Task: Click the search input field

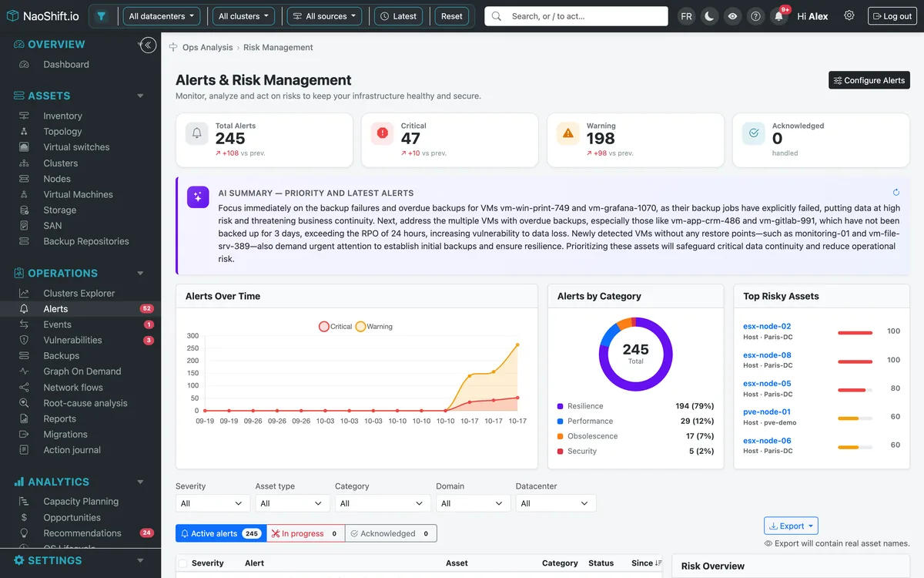Action: tap(576, 16)
